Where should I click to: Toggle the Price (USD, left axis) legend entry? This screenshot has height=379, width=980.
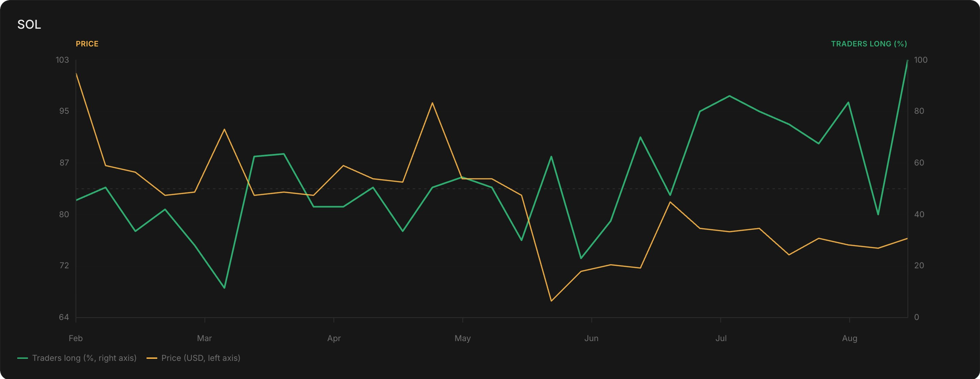[x=193, y=358]
